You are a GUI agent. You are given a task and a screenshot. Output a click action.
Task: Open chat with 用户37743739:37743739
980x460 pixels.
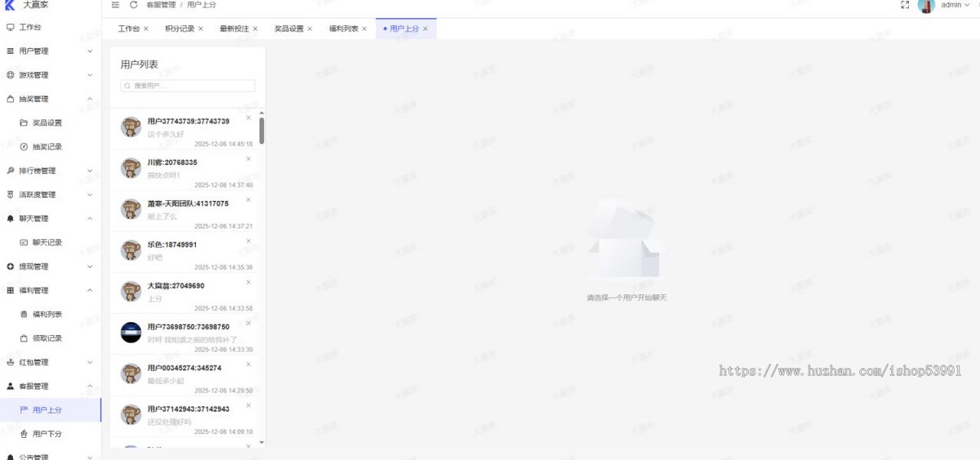coord(184,129)
